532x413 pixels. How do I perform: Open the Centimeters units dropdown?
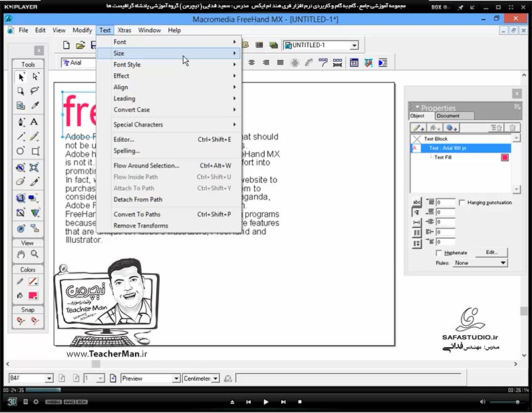pyautogui.click(x=215, y=378)
